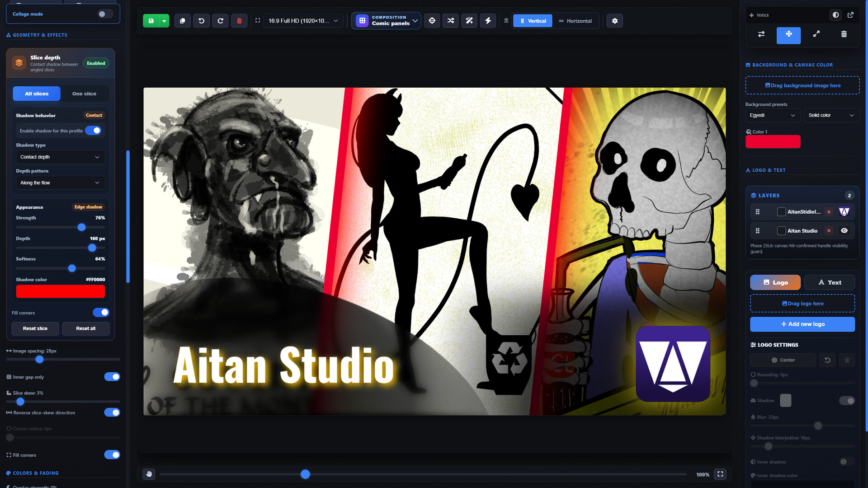The width and height of the screenshot is (868, 488).
Task: Click the Slice skew slider handle
Action: (20, 401)
